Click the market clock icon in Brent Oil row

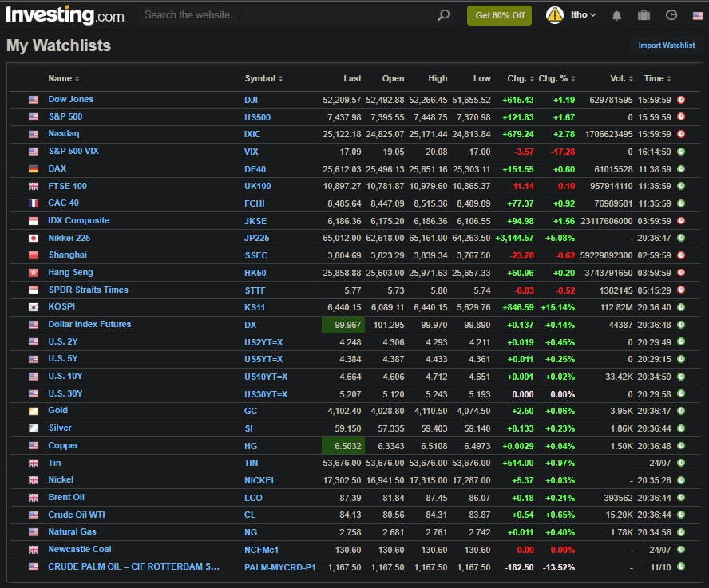tap(681, 498)
